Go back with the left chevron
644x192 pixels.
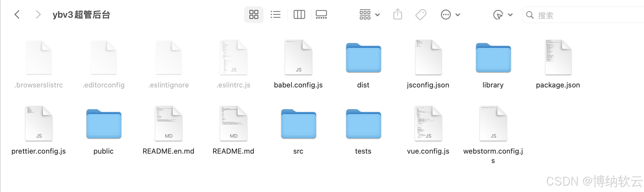coord(17,14)
